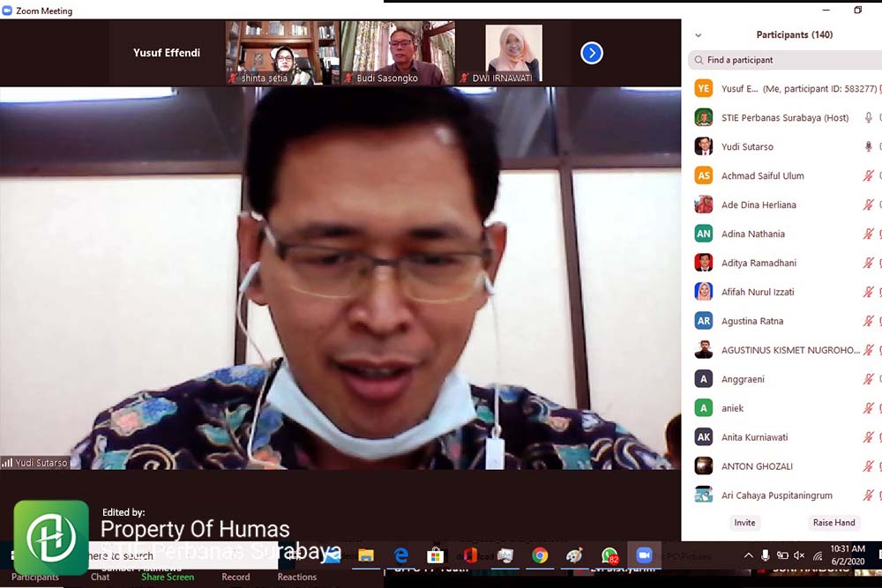Open the Office icon in the taskbar
Screen dimensions: 882x588
tap(470, 555)
